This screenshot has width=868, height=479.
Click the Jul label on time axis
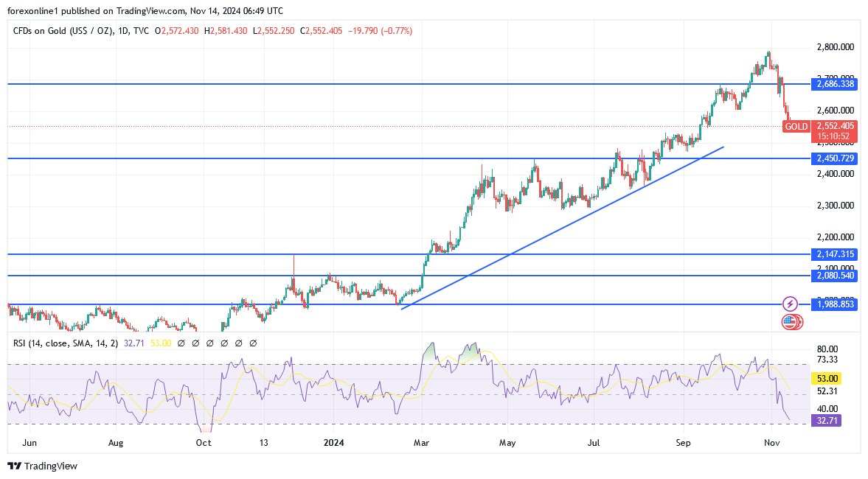594,443
